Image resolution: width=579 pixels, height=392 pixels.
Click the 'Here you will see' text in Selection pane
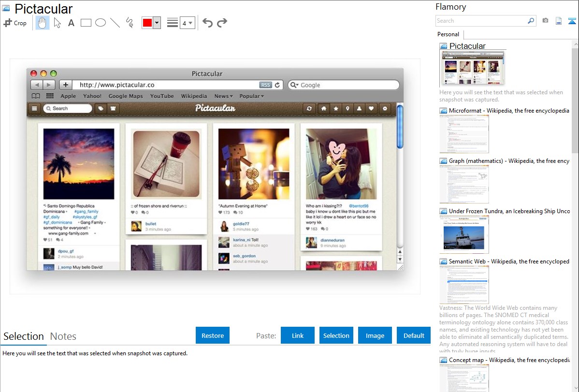coord(95,354)
